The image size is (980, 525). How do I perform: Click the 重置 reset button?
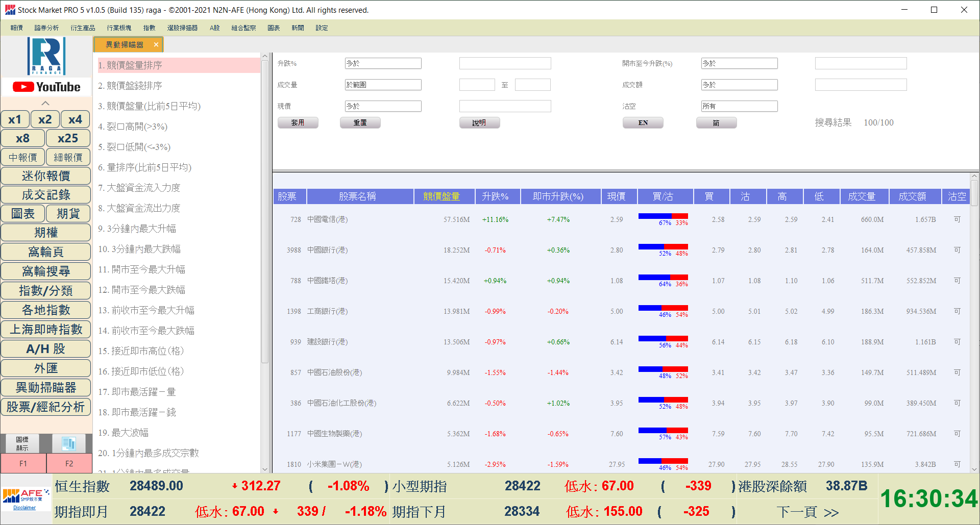[360, 123]
